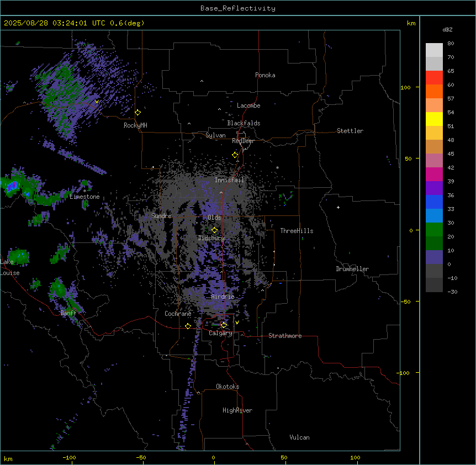Click the Ponoka city label
The image size is (476, 465).
pyautogui.click(x=265, y=75)
